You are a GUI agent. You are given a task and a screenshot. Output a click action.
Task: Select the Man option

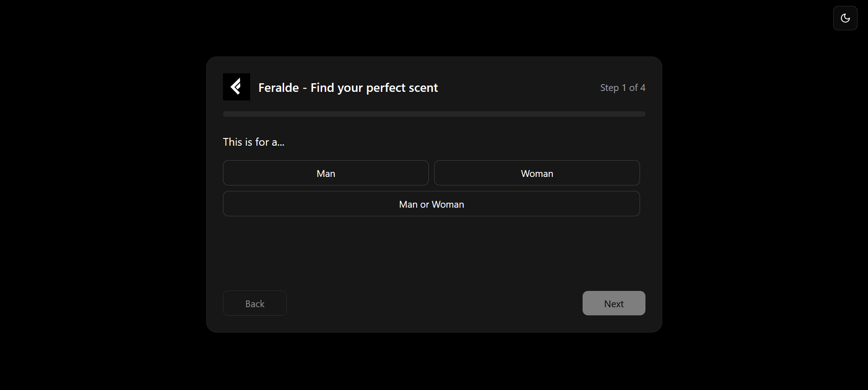click(326, 173)
